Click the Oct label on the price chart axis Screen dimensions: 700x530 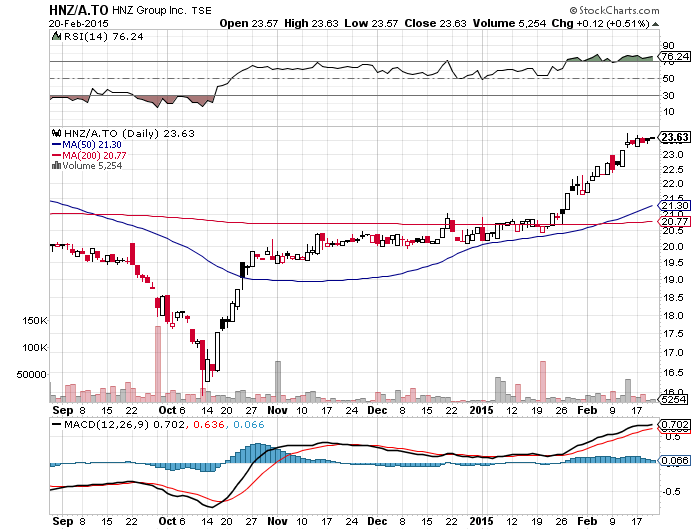pyautogui.click(x=168, y=410)
